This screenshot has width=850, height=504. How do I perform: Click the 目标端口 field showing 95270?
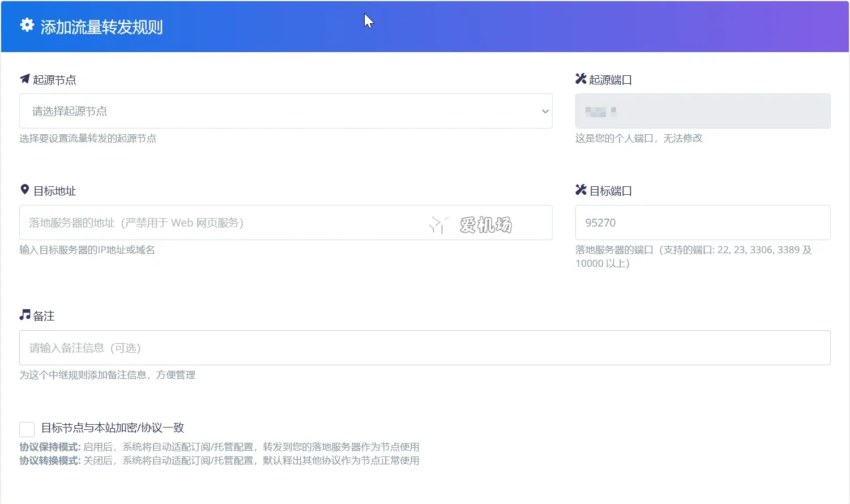point(702,223)
